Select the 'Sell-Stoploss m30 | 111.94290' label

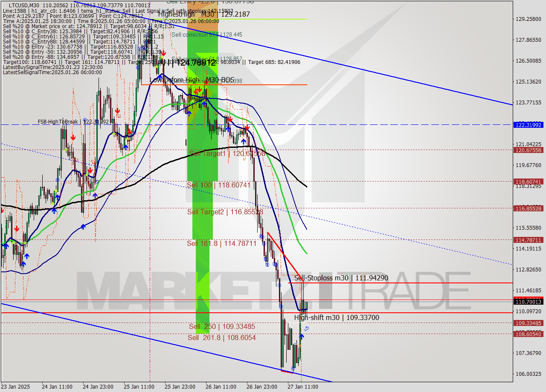(x=341, y=278)
